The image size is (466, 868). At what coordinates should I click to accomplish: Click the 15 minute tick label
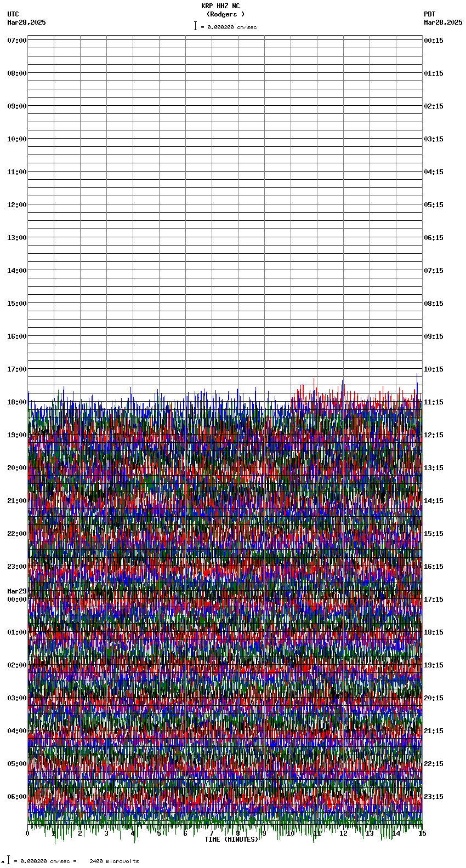pos(422,833)
